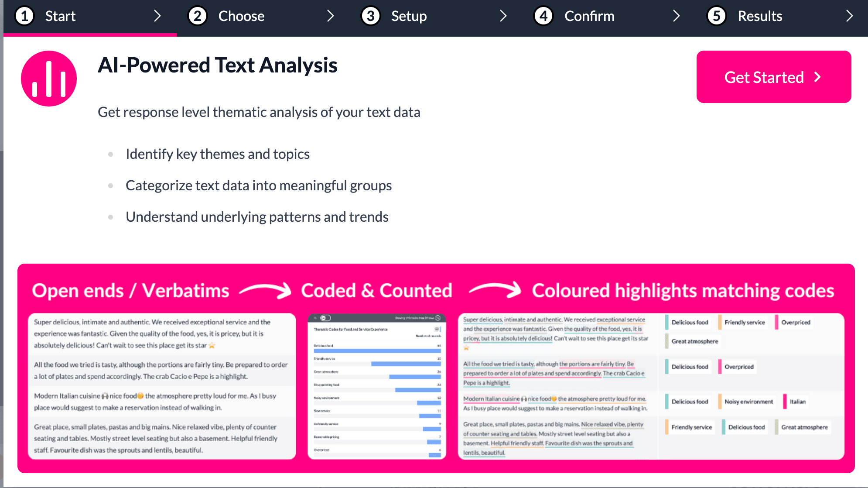
Task: Open the Confirm step tab
Action: pyautogui.click(x=589, y=16)
